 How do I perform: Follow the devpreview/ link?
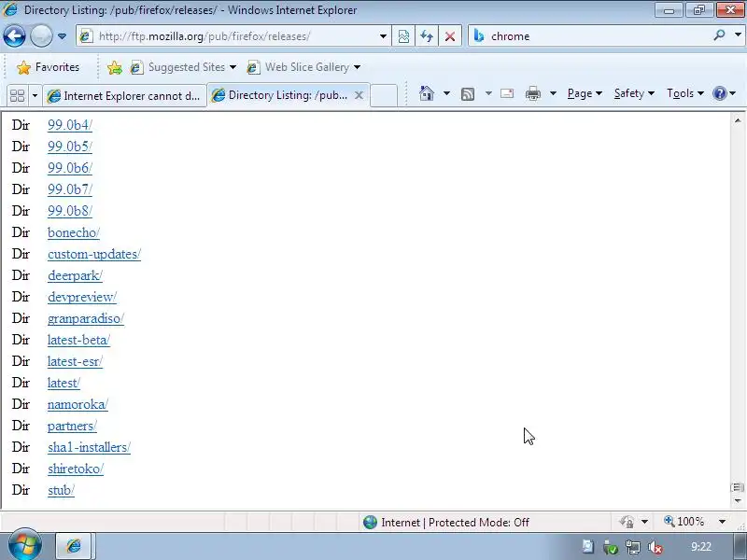[x=82, y=297]
